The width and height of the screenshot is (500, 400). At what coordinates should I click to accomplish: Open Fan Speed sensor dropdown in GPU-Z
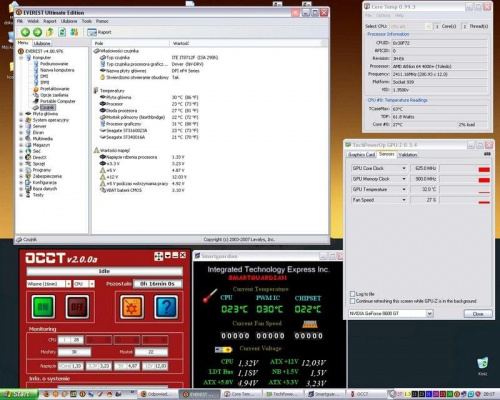point(404,200)
